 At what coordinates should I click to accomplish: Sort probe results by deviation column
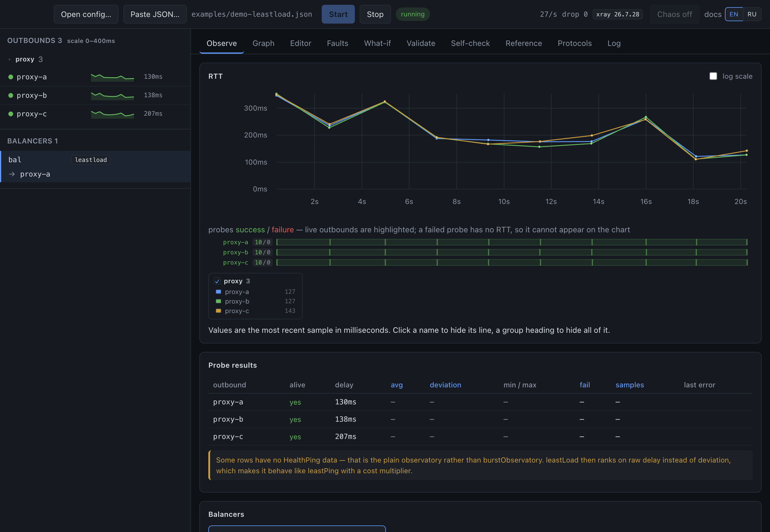click(445, 385)
